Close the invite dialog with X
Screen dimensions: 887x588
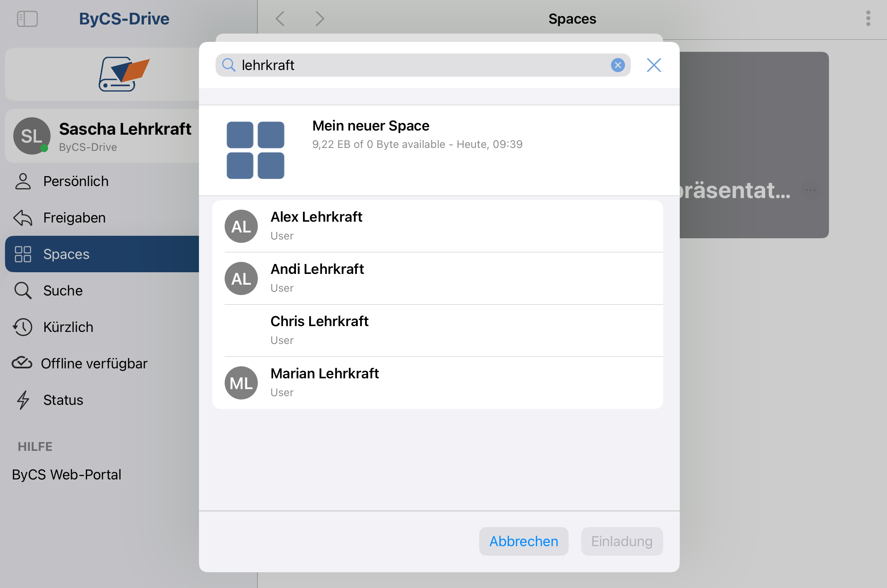654,65
